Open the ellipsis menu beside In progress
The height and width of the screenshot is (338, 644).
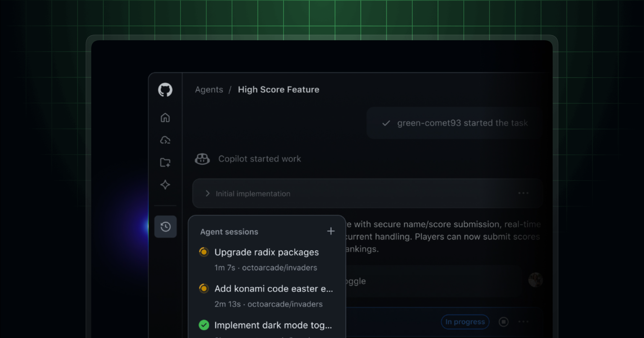(523, 322)
